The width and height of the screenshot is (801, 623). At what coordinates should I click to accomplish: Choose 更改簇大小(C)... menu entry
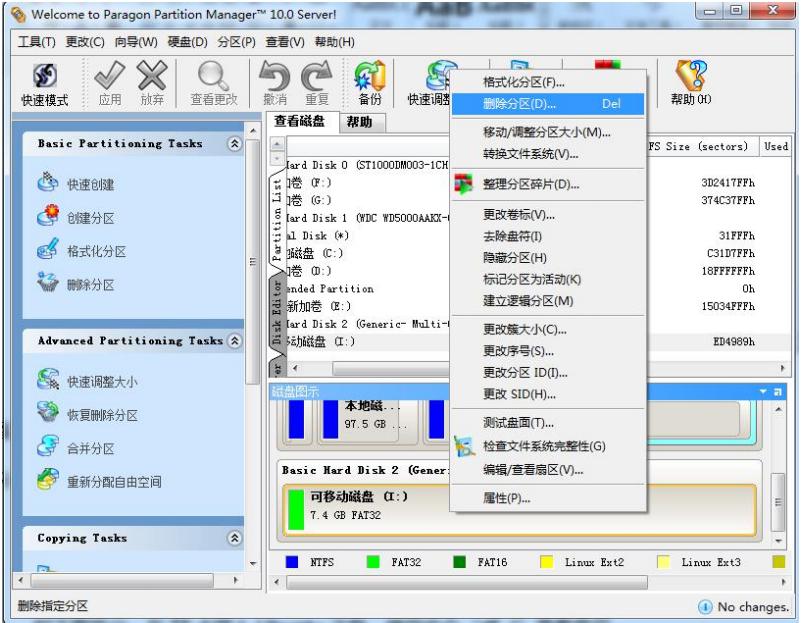coord(548,329)
